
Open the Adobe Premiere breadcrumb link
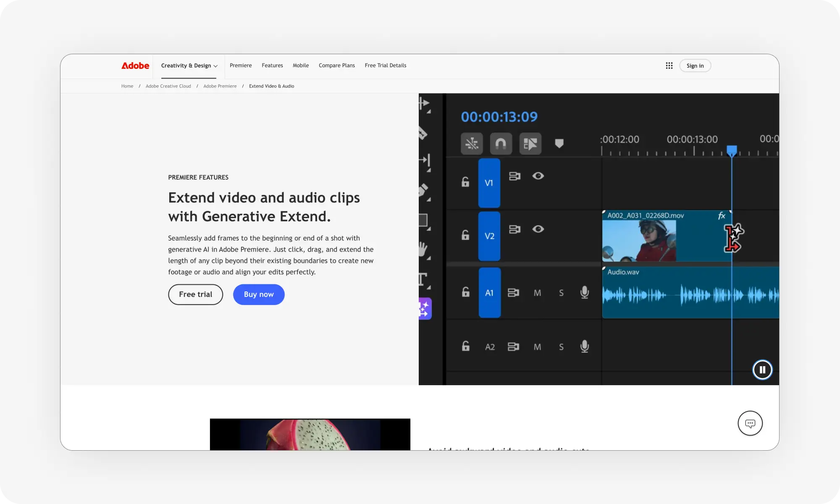point(220,86)
